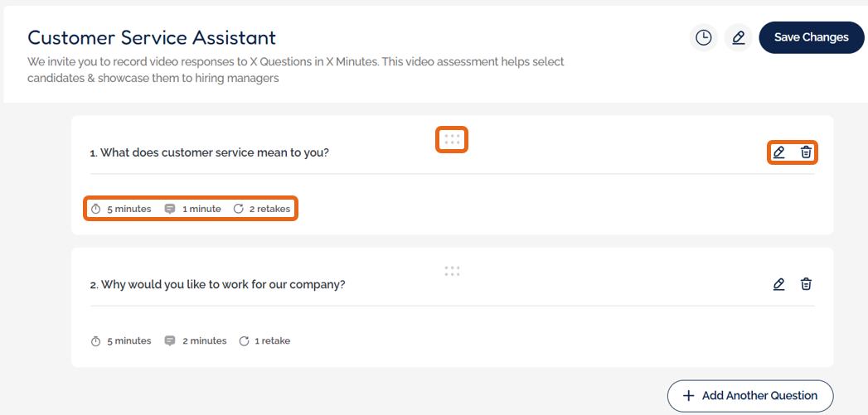Delete question 2 with the trash icon

point(806,284)
